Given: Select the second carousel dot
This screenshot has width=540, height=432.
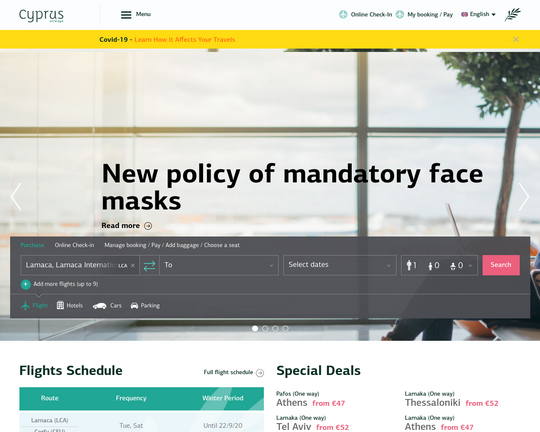Looking at the screenshot, I should pyautogui.click(x=265, y=329).
